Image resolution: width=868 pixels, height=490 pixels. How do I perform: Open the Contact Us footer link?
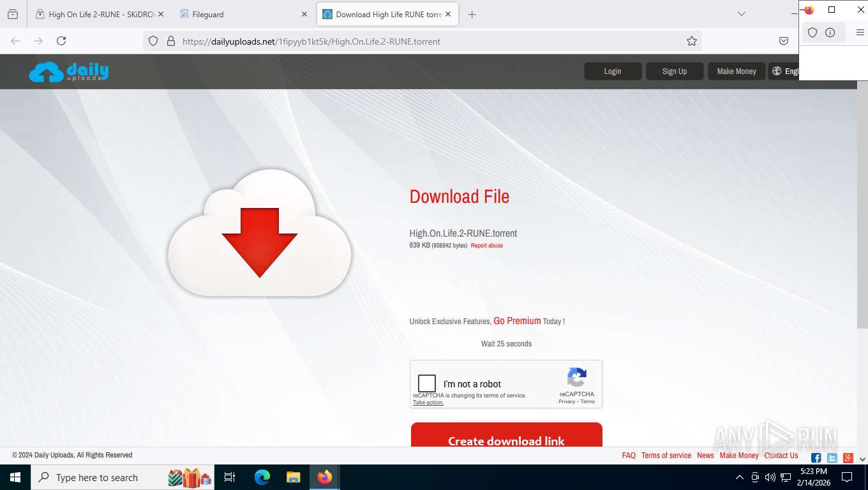(x=781, y=455)
